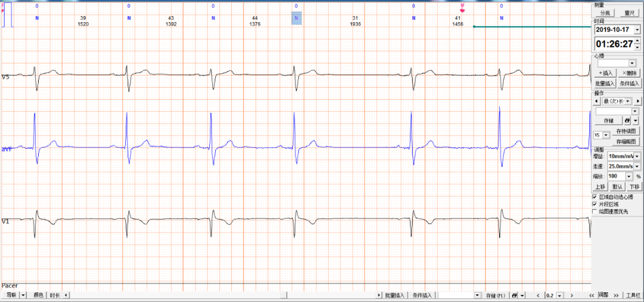Click the interval value 1456
Viewport: 644px width, 302px height.
tap(458, 24)
